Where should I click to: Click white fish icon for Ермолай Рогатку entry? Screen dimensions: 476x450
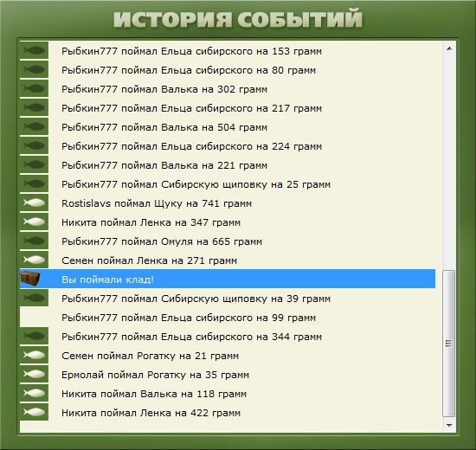click(35, 374)
